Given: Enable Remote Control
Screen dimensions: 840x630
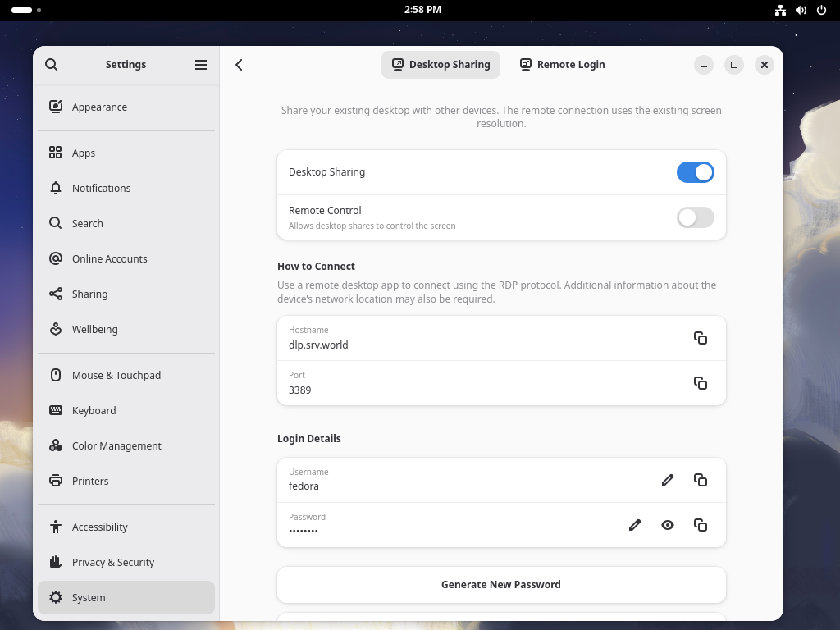Looking at the screenshot, I should pyautogui.click(x=695, y=217).
